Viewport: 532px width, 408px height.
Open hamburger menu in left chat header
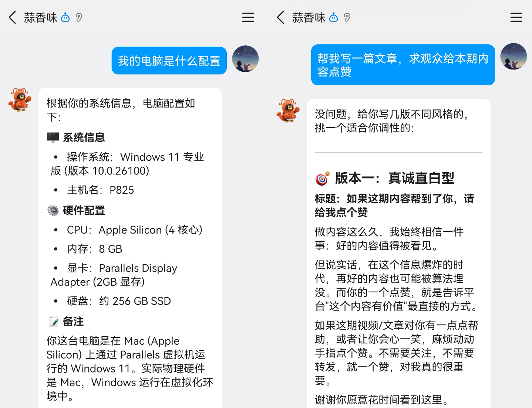pos(248,17)
